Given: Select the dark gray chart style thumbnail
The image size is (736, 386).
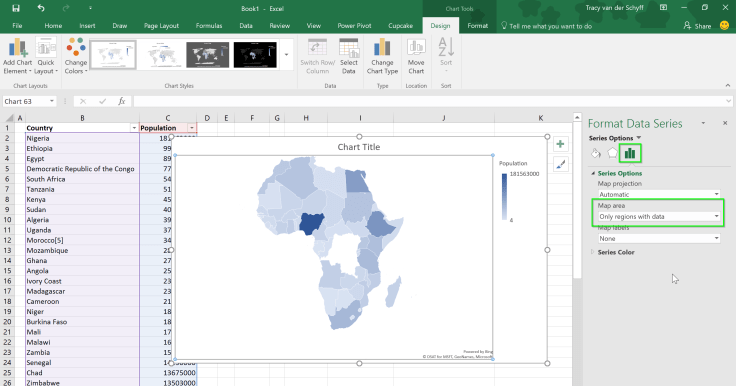Looking at the screenshot, I should pos(207,54).
